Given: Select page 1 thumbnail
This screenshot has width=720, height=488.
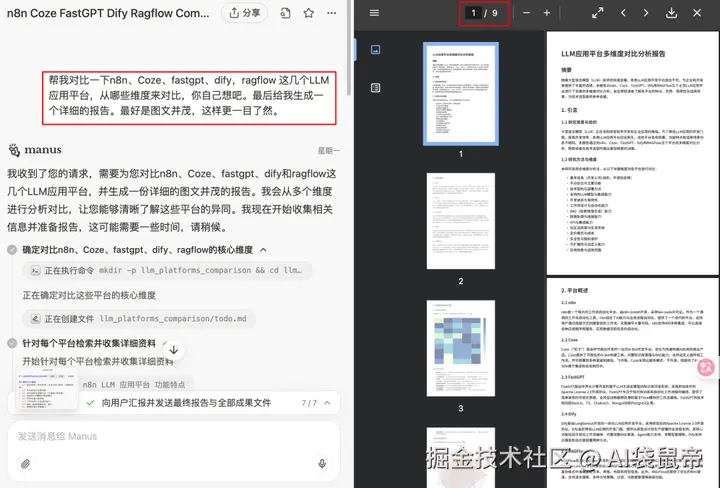Looking at the screenshot, I should [461, 94].
